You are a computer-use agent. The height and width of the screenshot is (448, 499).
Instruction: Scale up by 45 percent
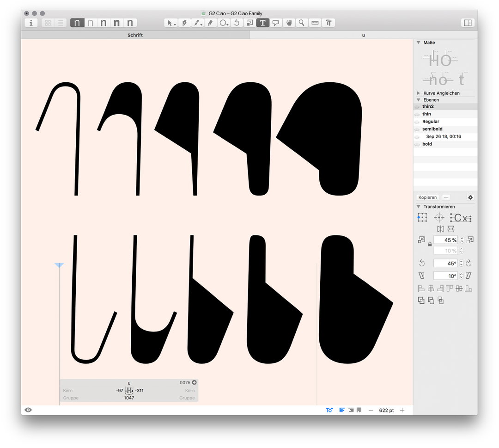coord(470,240)
